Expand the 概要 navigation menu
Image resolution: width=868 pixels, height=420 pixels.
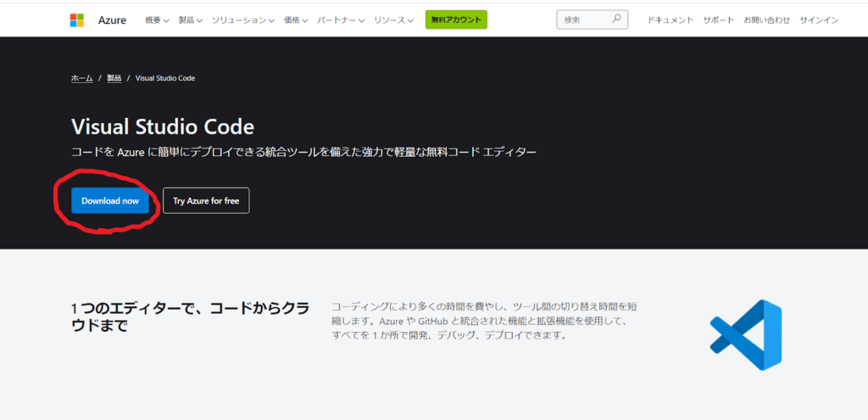pyautogui.click(x=157, y=20)
